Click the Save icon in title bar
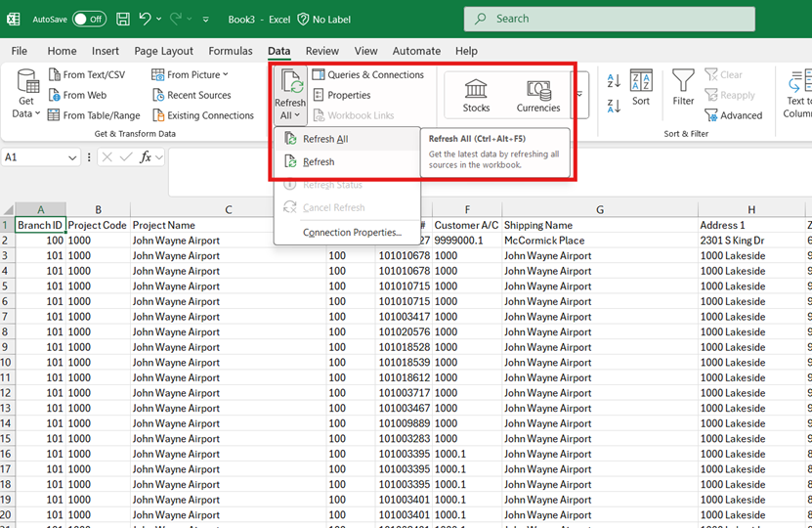 pyautogui.click(x=123, y=20)
